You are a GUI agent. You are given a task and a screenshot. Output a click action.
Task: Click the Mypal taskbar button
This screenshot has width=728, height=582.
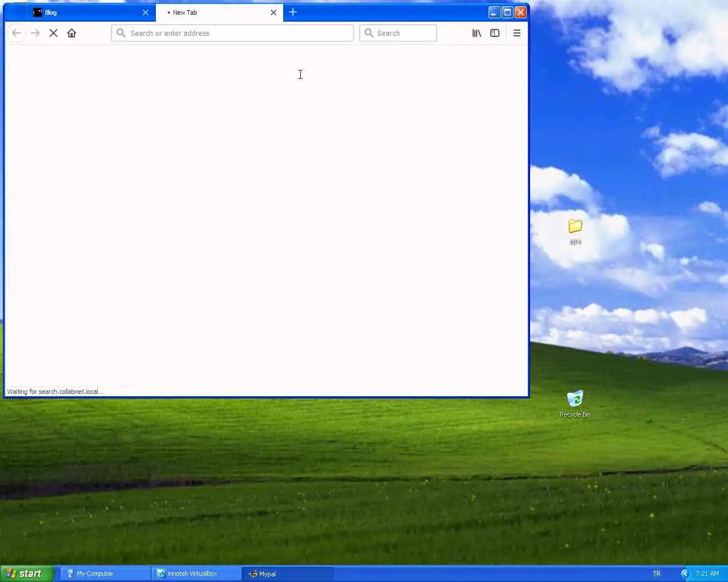pos(287,573)
